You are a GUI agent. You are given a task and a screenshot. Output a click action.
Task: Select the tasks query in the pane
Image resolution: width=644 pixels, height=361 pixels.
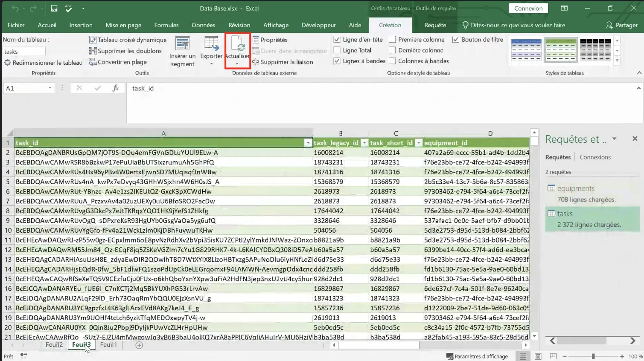pyautogui.click(x=592, y=219)
